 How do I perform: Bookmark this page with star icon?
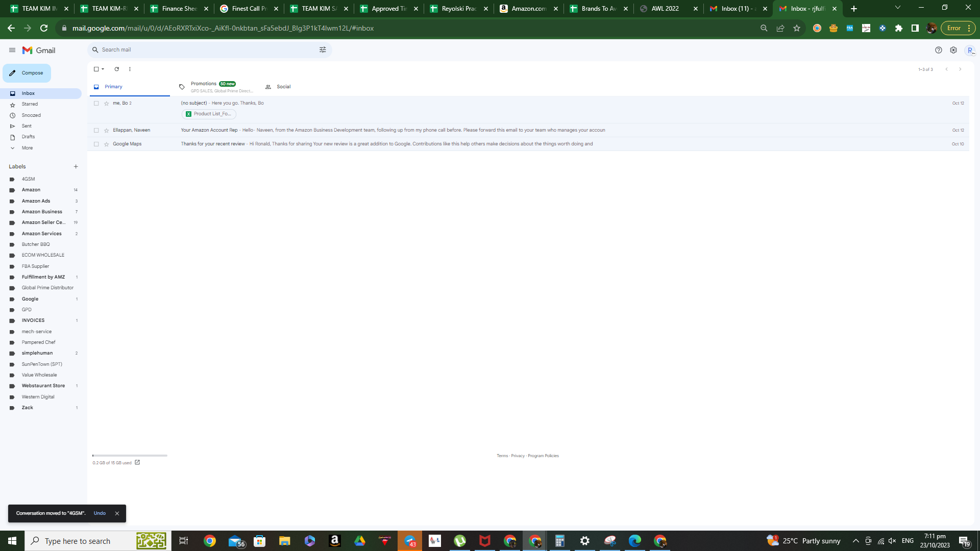tap(797, 28)
